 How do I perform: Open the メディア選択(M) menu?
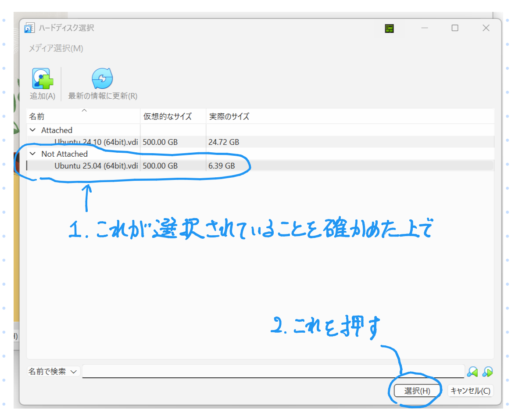point(56,48)
